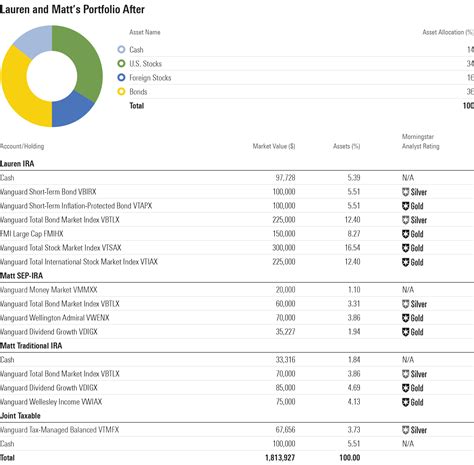Click the assets percentage '3.73'
This screenshot has height=465, width=474.
[x=354, y=430]
